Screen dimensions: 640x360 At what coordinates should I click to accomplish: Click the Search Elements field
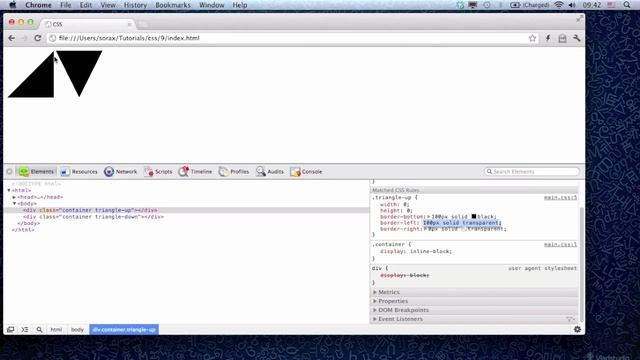(531, 171)
